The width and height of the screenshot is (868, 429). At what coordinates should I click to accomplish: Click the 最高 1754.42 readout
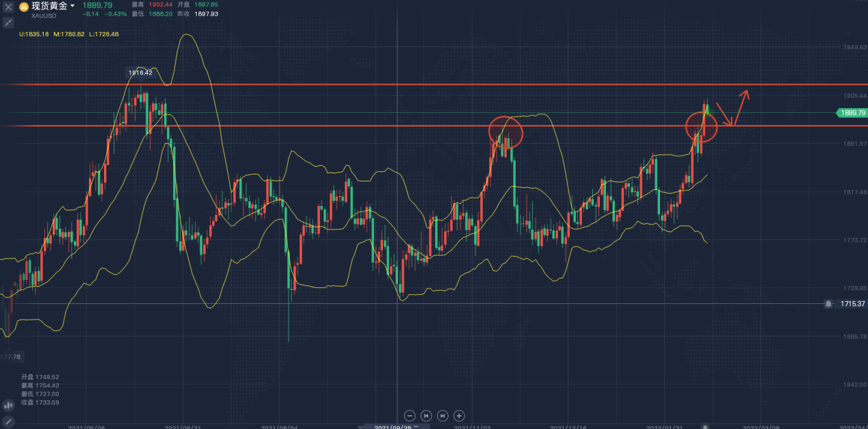click(40, 385)
